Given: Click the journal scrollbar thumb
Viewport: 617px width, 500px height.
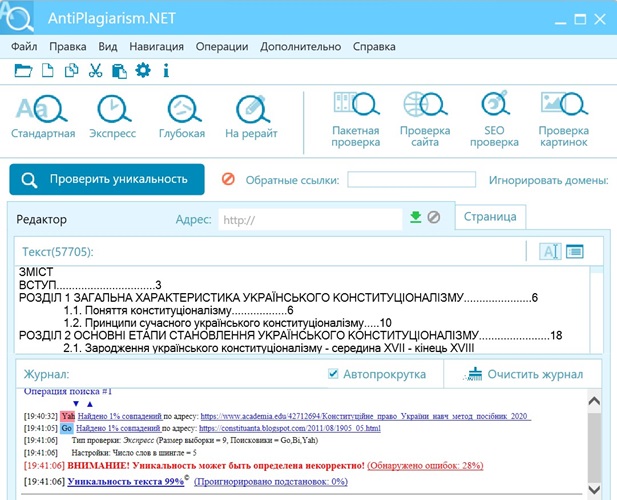Looking at the screenshot, I should coord(594,447).
